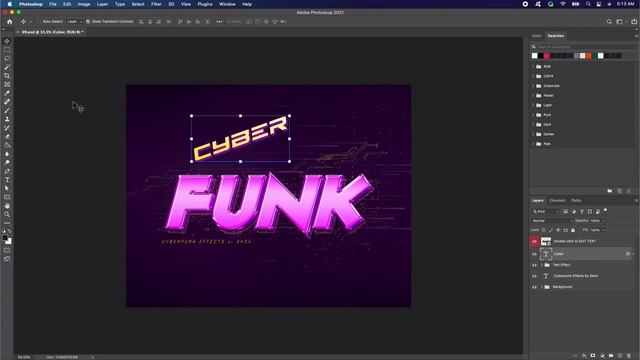Screen dimensions: 640x360
Task: Select the Pen tool
Action: [x=7, y=171]
